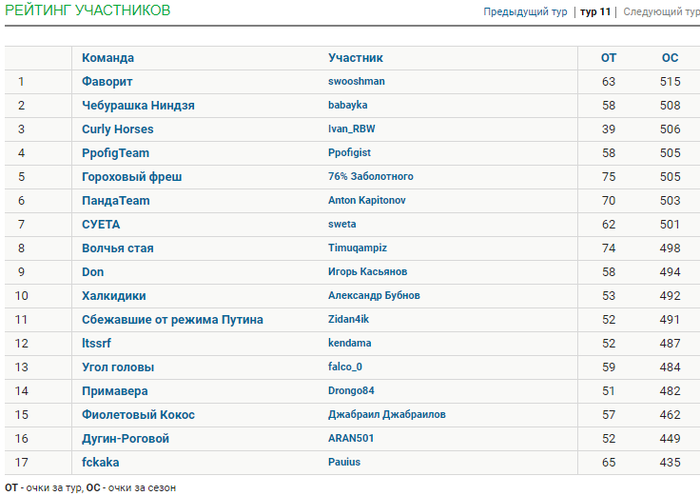Go to Предыдущий тур link
The image size is (700, 496).
525,12
